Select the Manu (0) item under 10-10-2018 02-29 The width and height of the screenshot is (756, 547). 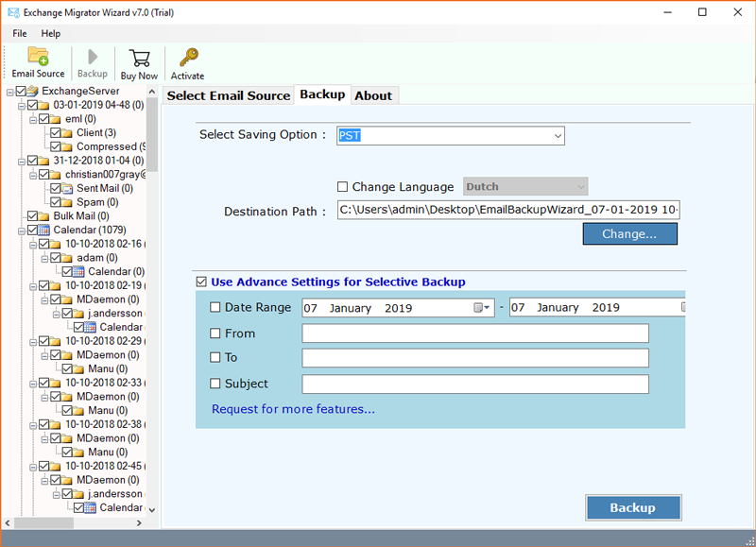coord(108,368)
